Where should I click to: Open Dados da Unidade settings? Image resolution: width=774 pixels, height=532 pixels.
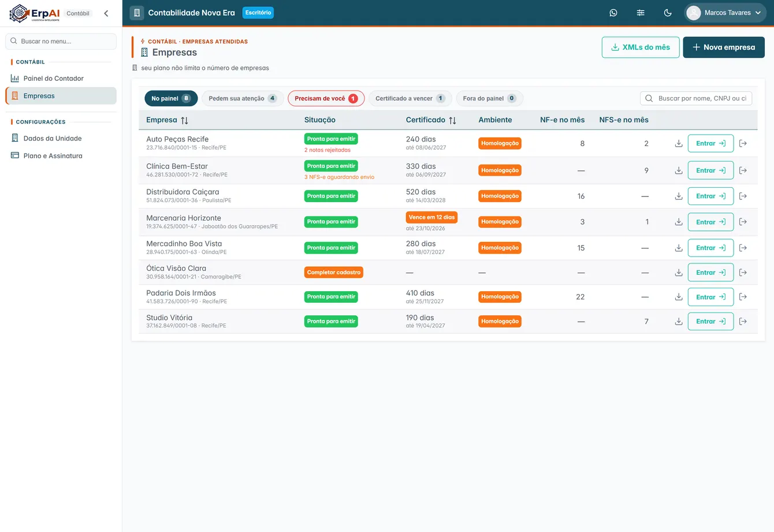[x=61, y=139]
